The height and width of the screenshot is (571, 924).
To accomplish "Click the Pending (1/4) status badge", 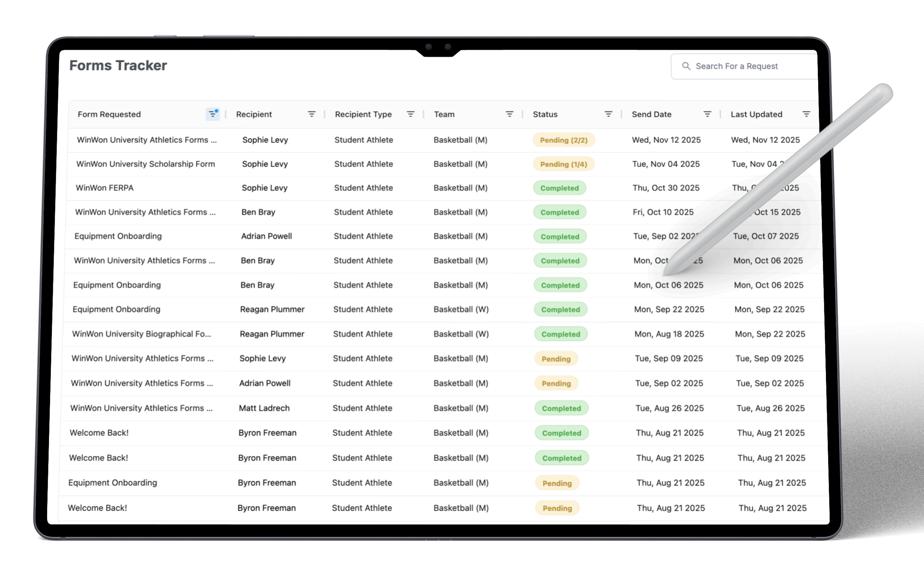I will [x=564, y=164].
